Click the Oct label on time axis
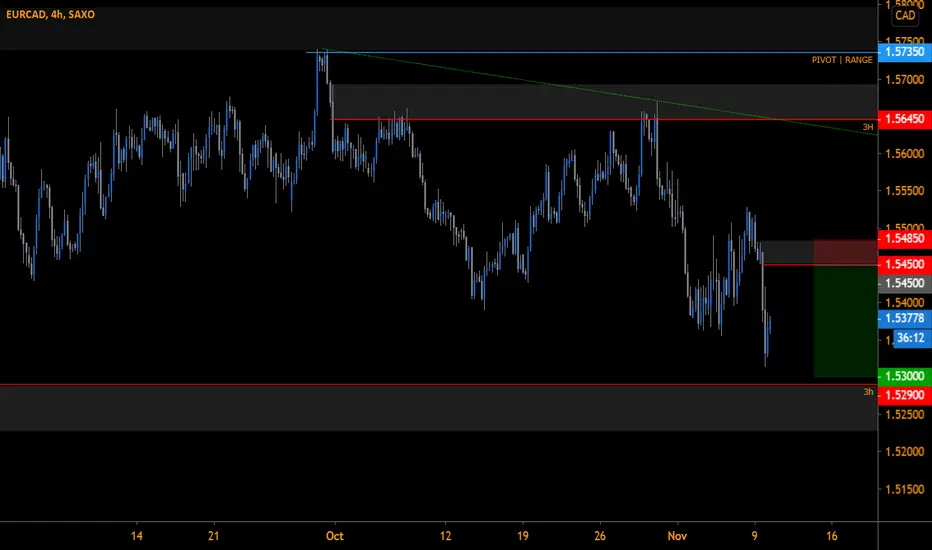 tap(335, 536)
